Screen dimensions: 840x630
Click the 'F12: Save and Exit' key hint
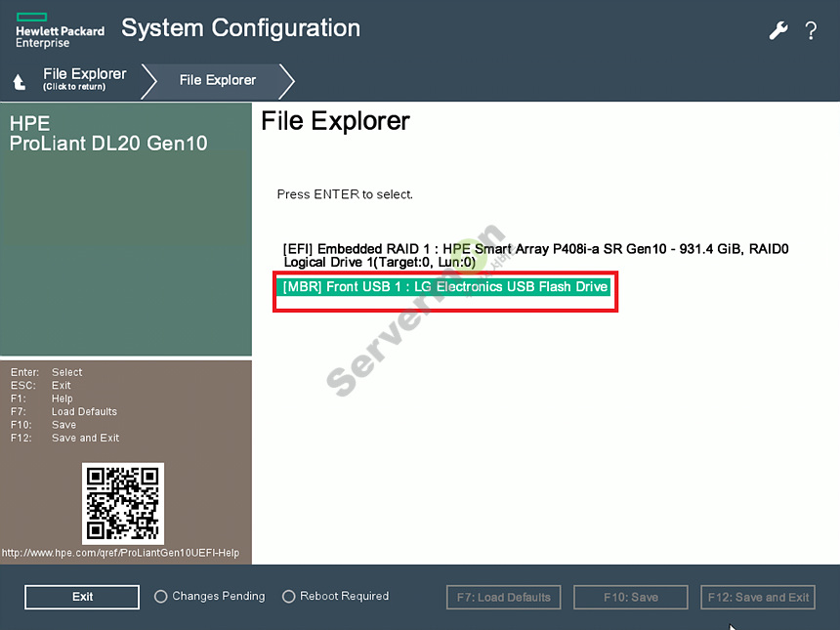pos(64,439)
